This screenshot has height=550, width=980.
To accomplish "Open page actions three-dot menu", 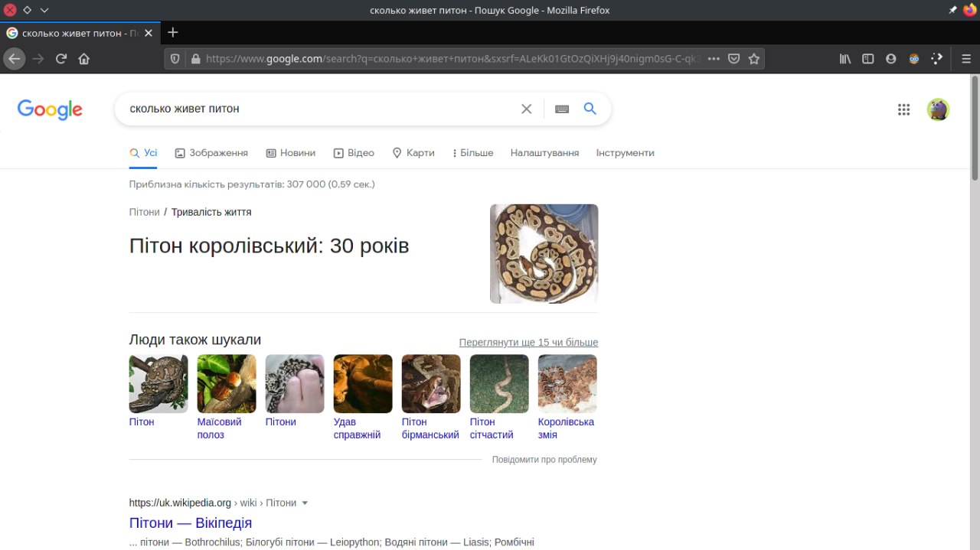I will 714,59.
